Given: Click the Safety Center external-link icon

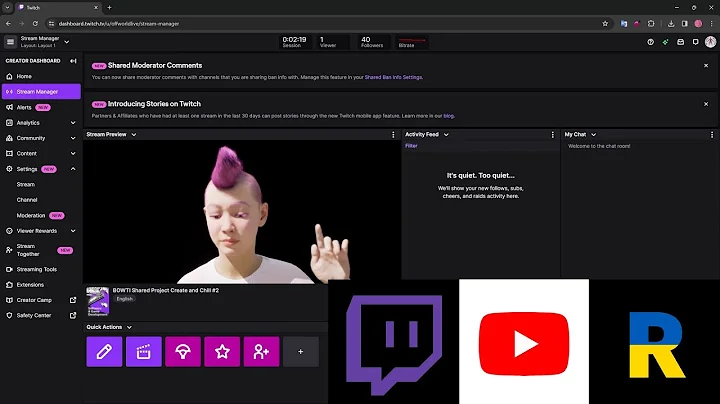Looking at the screenshot, I should (x=73, y=315).
